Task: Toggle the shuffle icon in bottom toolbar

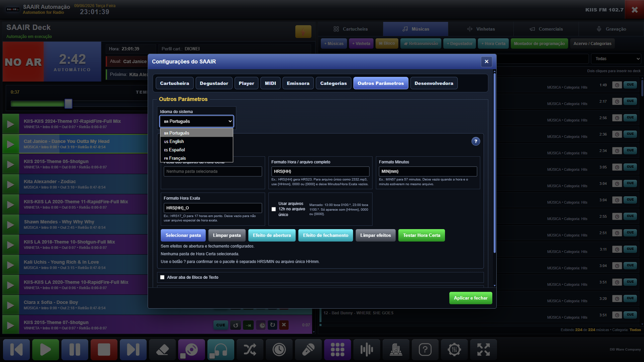Action: click(250, 350)
